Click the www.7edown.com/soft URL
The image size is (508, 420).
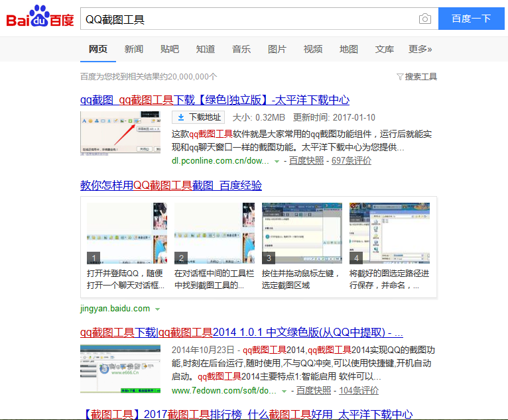(x=224, y=391)
